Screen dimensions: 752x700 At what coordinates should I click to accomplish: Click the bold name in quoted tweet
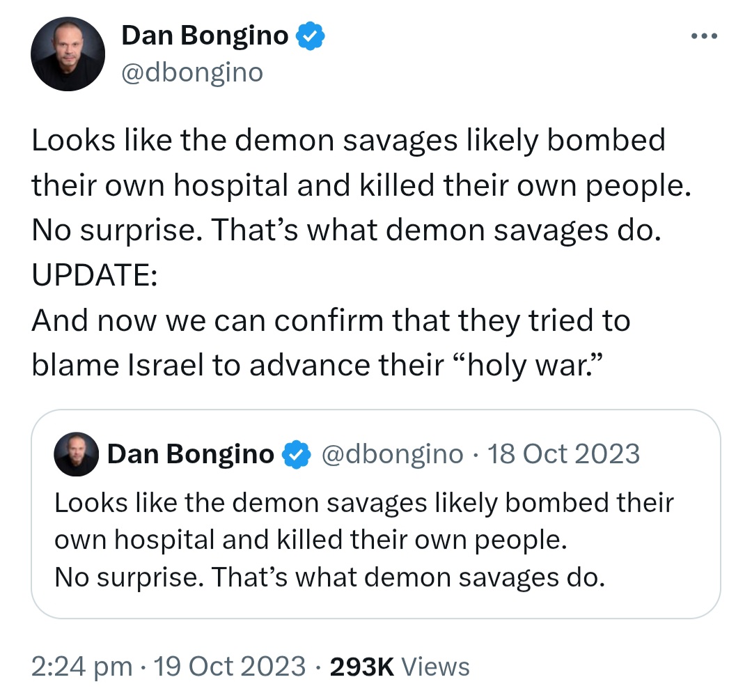pos(191,454)
